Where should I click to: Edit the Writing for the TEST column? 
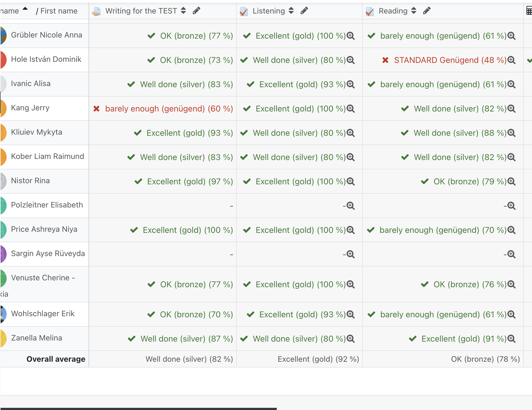pos(196,11)
